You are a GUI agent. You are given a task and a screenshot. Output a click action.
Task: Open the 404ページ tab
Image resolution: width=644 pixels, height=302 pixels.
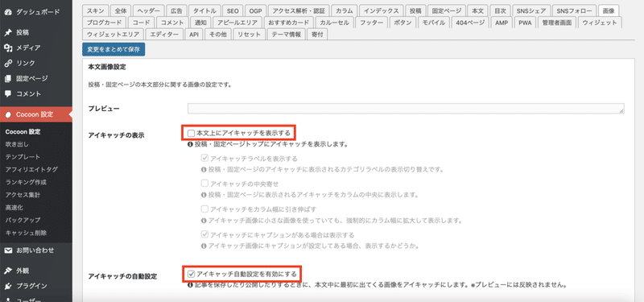470,23
